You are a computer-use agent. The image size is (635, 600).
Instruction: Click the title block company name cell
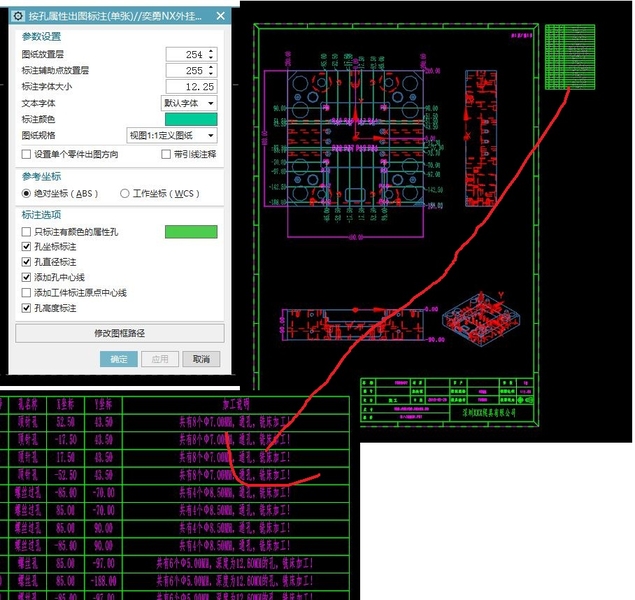[x=490, y=413]
